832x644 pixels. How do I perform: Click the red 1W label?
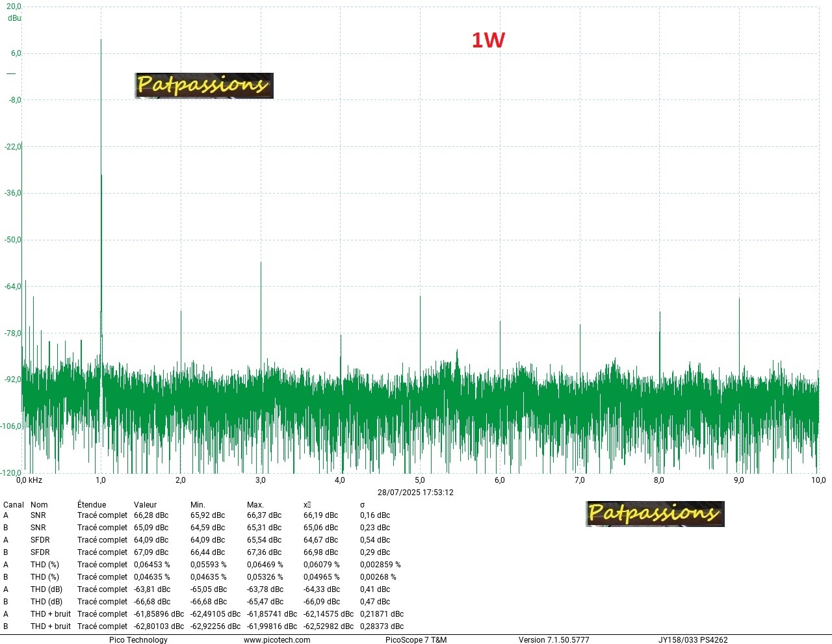coord(488,40)
